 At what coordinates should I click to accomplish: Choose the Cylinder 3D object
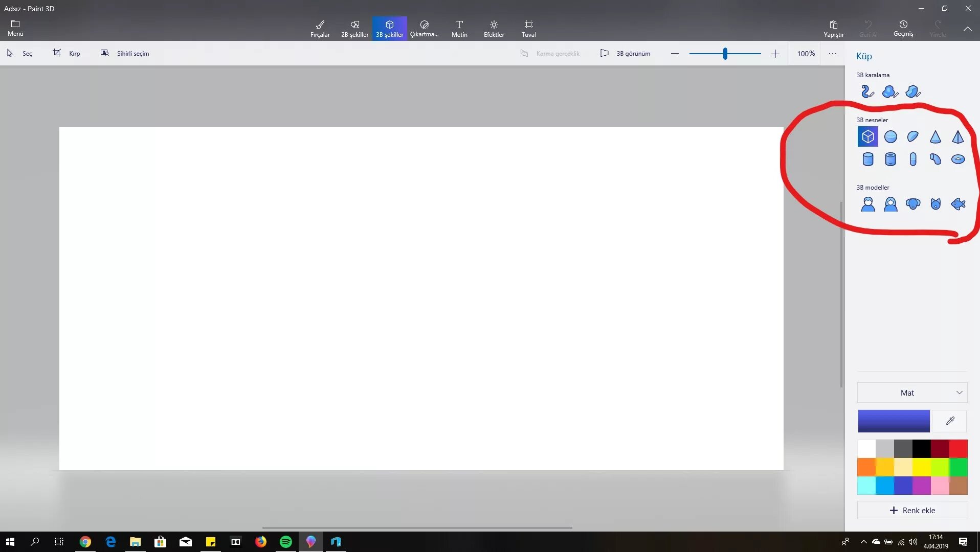coord(868,159)
